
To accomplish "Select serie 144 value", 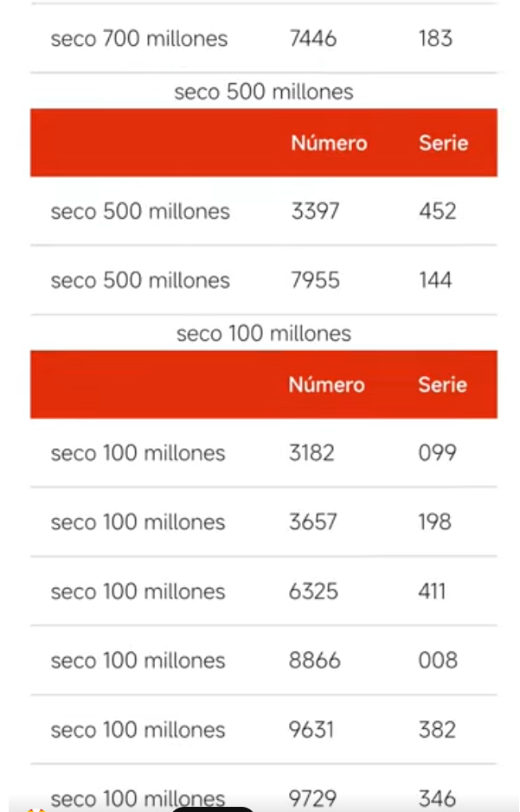I will (435, 280).
